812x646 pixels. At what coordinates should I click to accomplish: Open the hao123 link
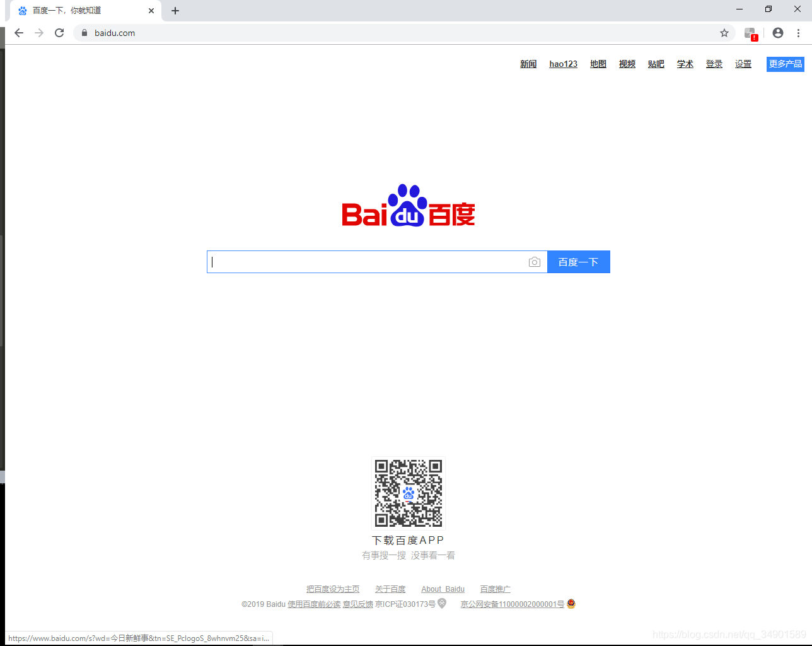coord(564,64)
